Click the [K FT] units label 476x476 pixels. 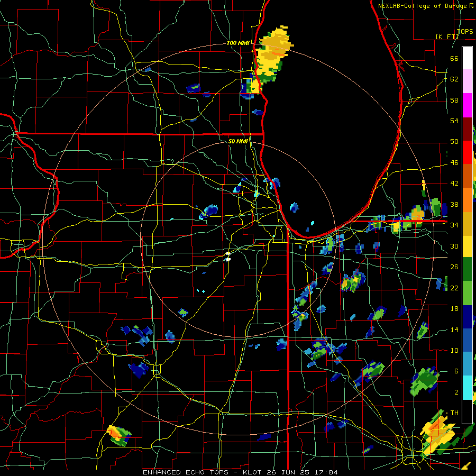(x=447, y=36)
